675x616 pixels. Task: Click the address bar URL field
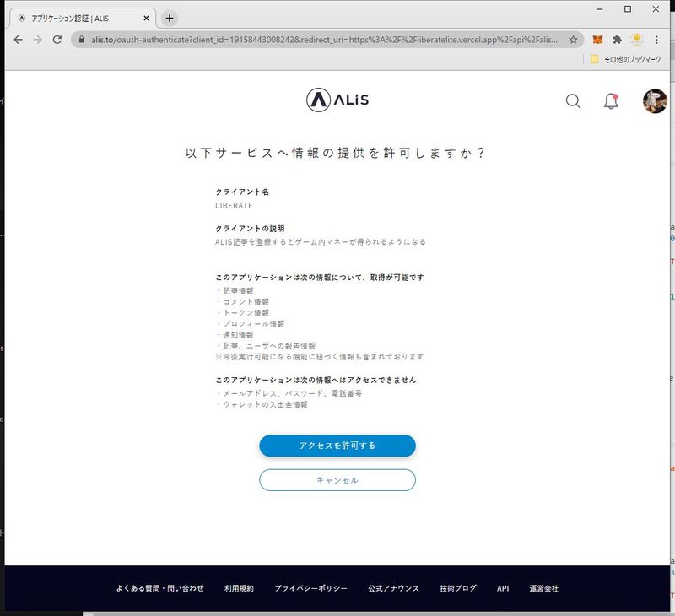tap(321, 40)
